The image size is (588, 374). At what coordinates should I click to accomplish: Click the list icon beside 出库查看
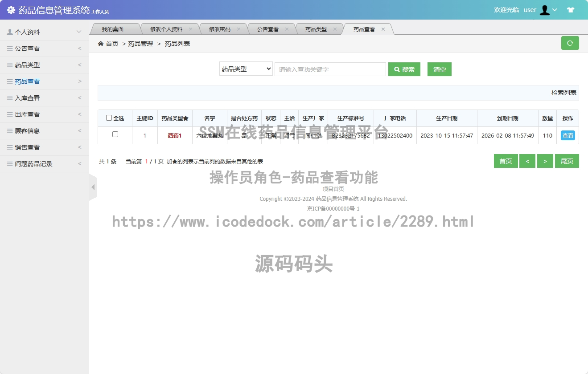[x=10, y=114]
